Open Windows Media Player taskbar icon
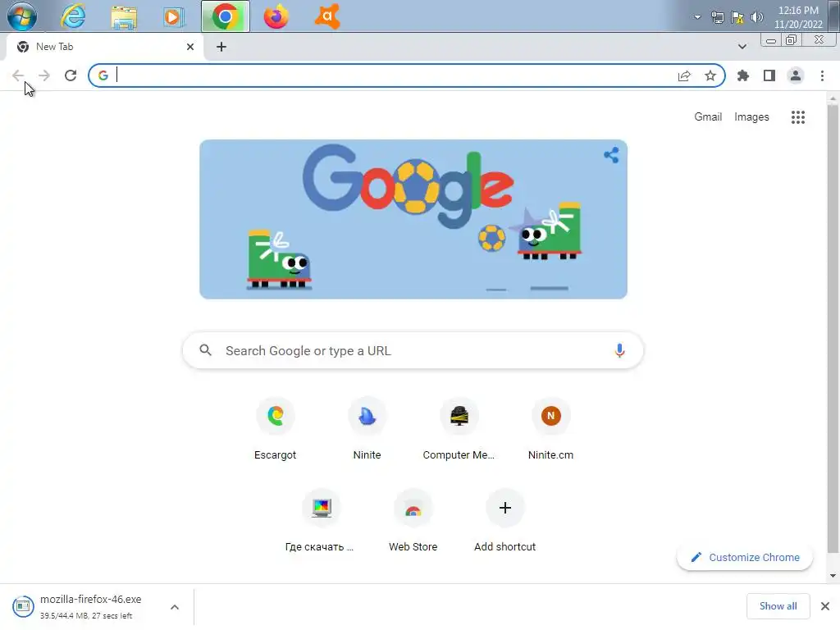 [x=174, y=17]
